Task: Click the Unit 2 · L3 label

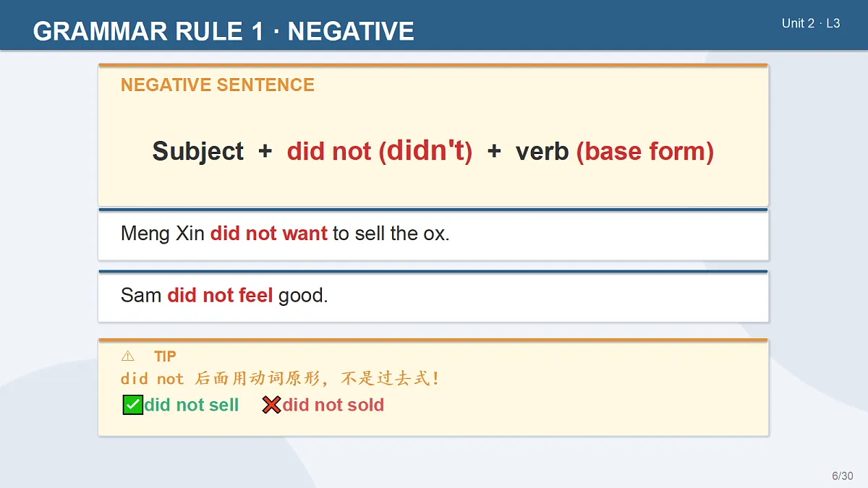Action: pos(811,23)
